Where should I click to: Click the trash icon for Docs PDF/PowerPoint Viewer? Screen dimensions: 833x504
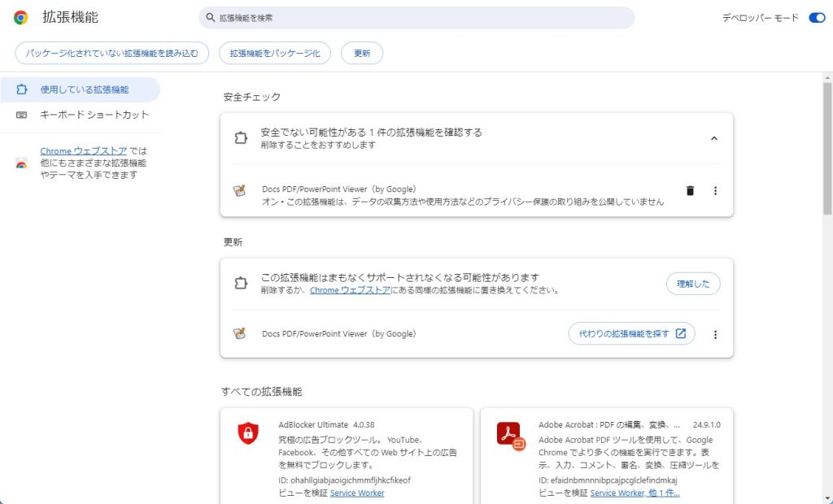(x=690, y=191)
